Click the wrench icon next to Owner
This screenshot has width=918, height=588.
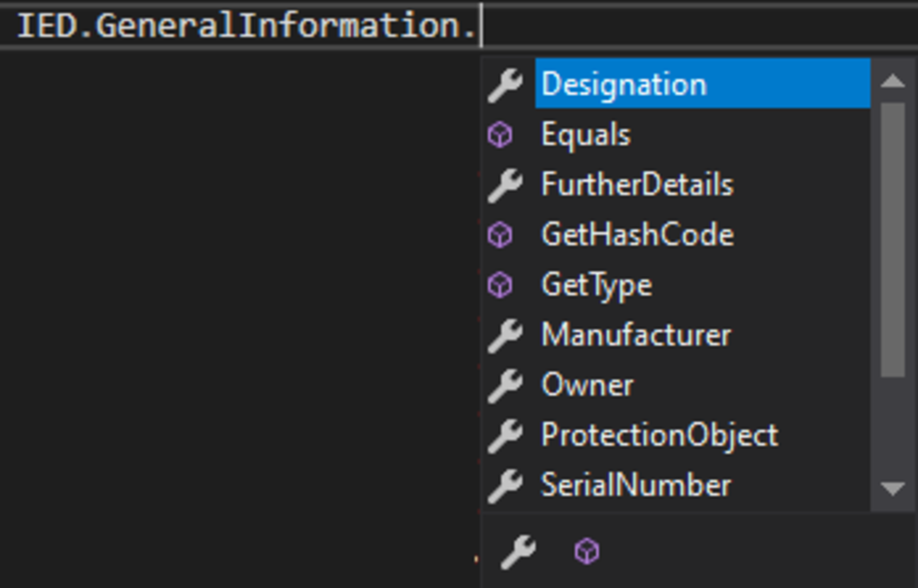(x=505, y=386)
